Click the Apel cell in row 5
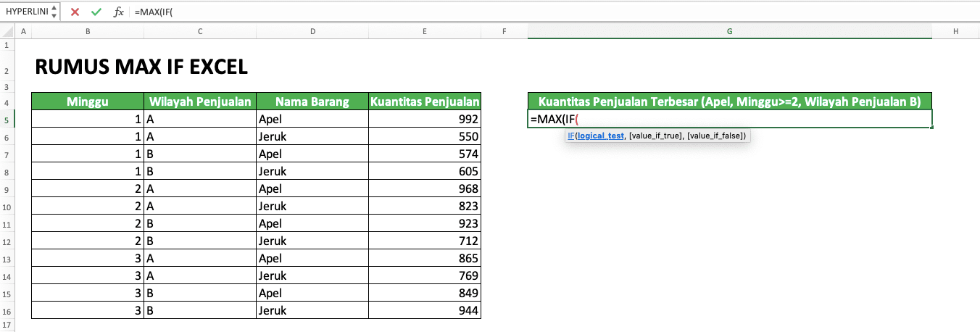980x332 pixels. click(312, 119)
